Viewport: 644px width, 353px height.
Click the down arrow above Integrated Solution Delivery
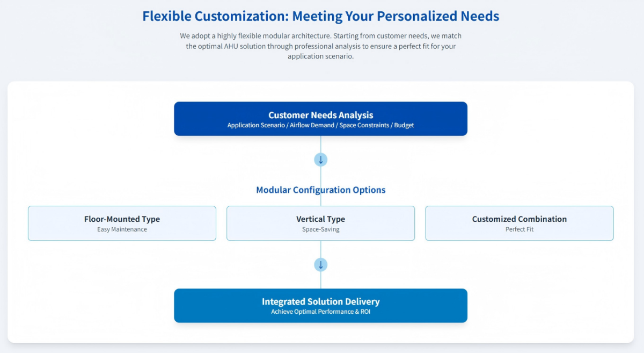(321, 265)
